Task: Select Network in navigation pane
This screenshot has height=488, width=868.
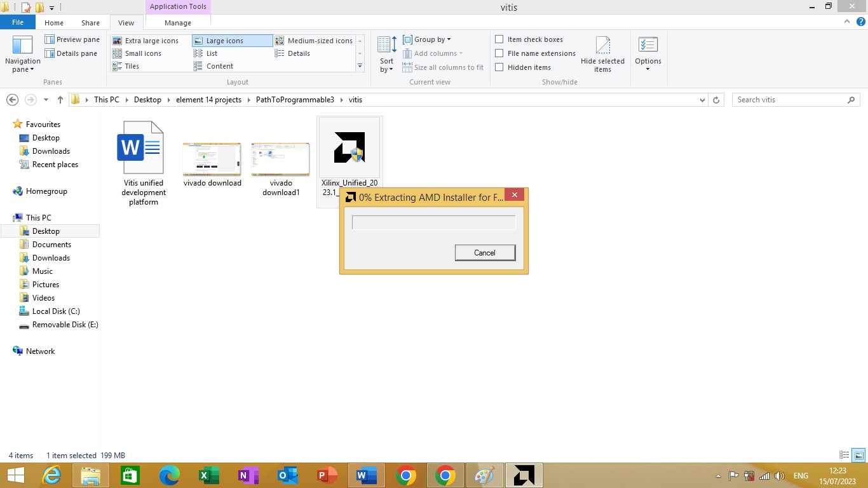Action: (40, 351)
